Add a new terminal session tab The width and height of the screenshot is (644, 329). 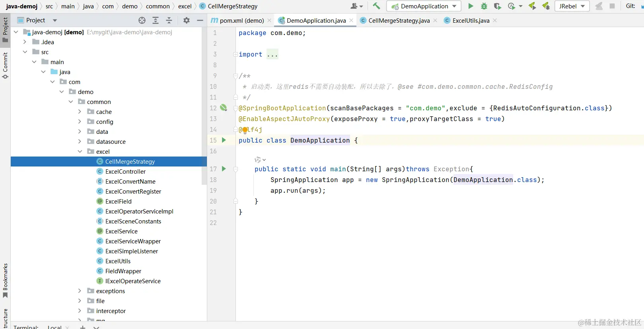83,327
